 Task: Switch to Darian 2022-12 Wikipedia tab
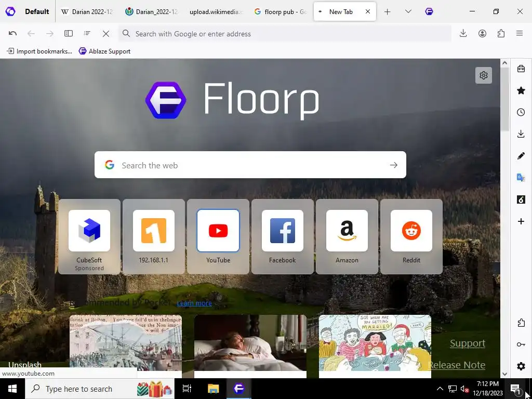87,11
